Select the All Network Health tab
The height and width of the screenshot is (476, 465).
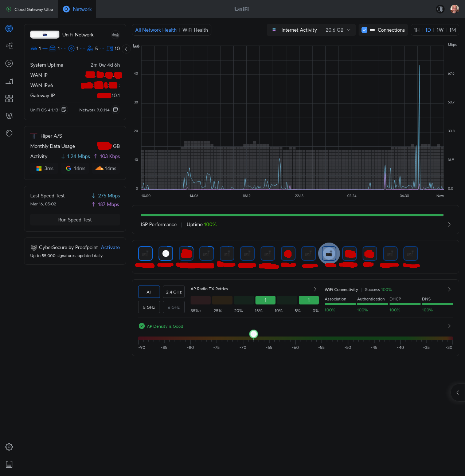(x=156, y=30)
